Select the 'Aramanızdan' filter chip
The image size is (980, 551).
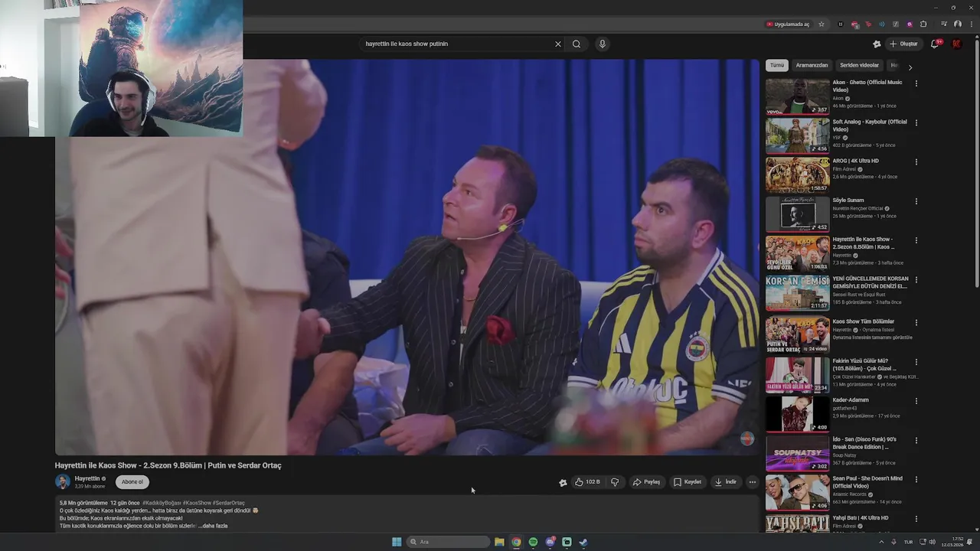[x=812, y=66]
